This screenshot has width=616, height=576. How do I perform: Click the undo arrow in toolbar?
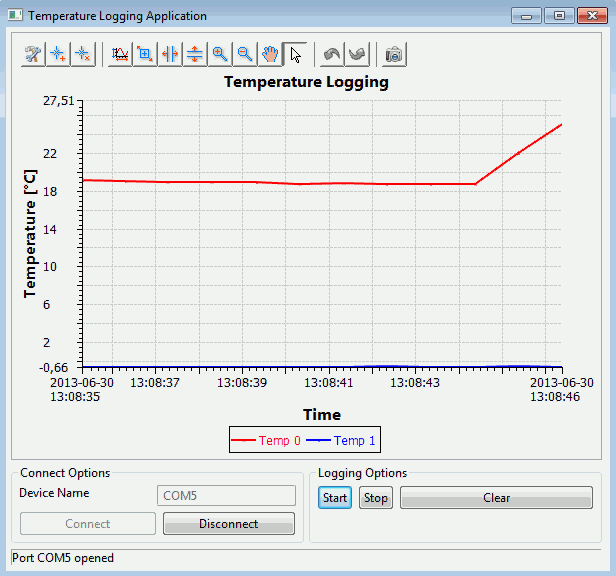pyautogui.click(x=333, y=55)
